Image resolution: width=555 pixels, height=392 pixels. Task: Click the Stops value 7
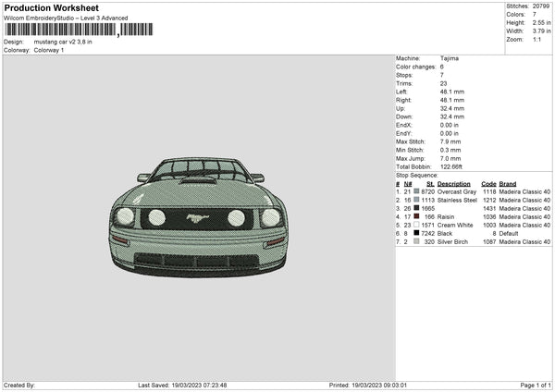click(x=442, y=75)
